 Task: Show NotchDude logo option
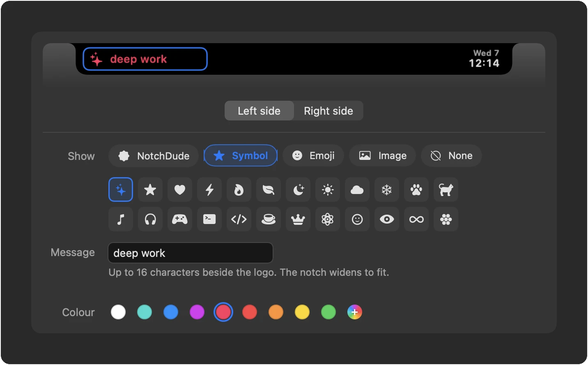click(x=154, y=155)
